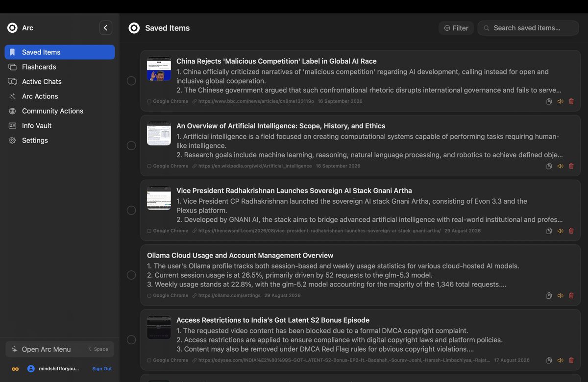Viewport: 588px width, 382px height.
Task: Select the Ollama Cloud Usage item circle
Action: click(131, 275)
